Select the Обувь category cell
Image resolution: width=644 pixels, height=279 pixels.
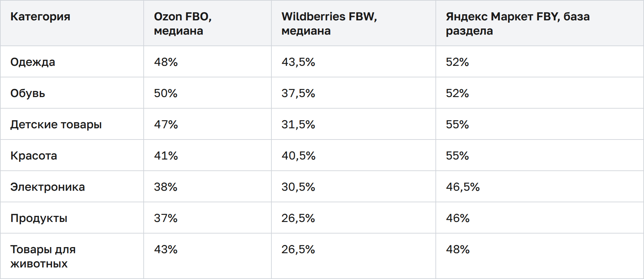tap(28, 93)
